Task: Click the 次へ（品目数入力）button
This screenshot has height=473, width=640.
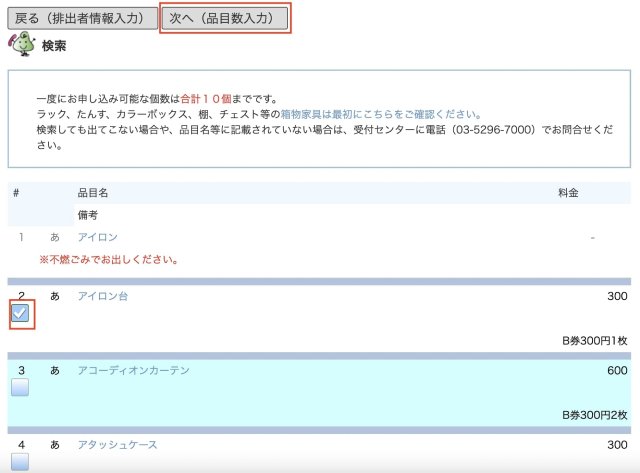Action: (225, 18)
